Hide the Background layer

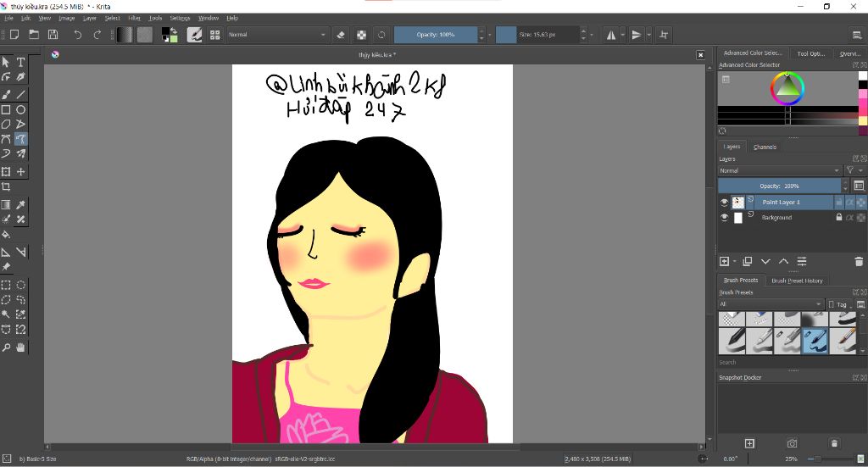pyautogui.click(x=724, y=218)
